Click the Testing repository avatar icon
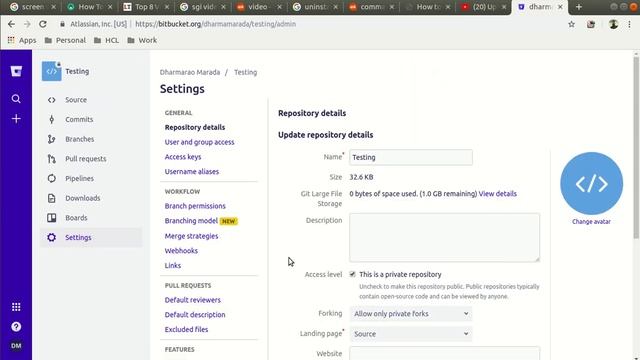 point(51,71)
